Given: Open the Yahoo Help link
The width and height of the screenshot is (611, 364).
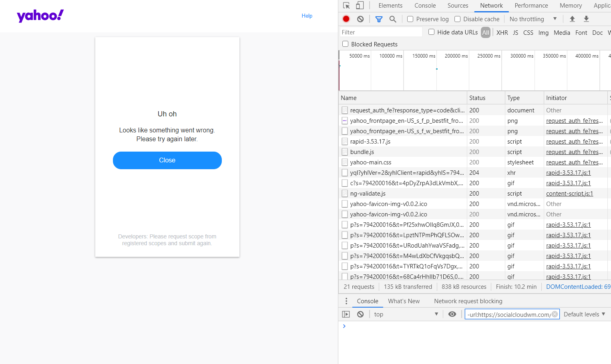Looking at the screenshot, I should coord(307,16).
